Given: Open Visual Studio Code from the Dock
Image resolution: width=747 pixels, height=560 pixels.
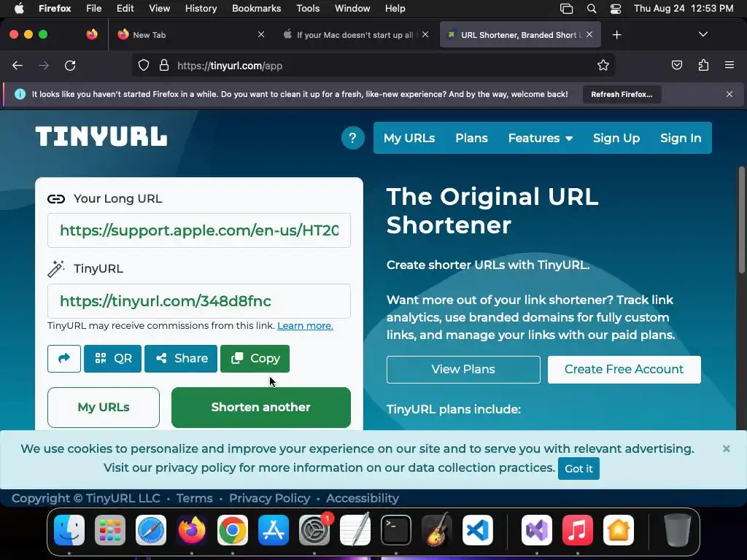Looking at the screenshot, I should (477, 530).
